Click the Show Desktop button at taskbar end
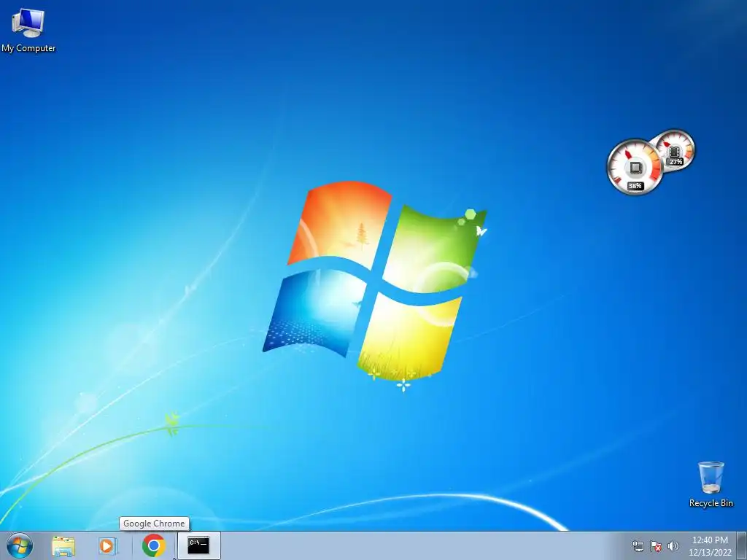 [x=741, y=545]
